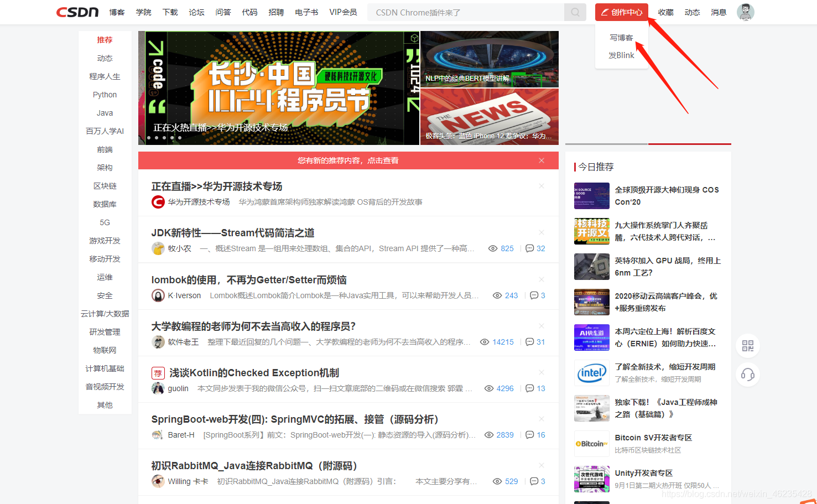
Task: Click comment icon on JDK新特性 article
Action: (x=529, y=248)
